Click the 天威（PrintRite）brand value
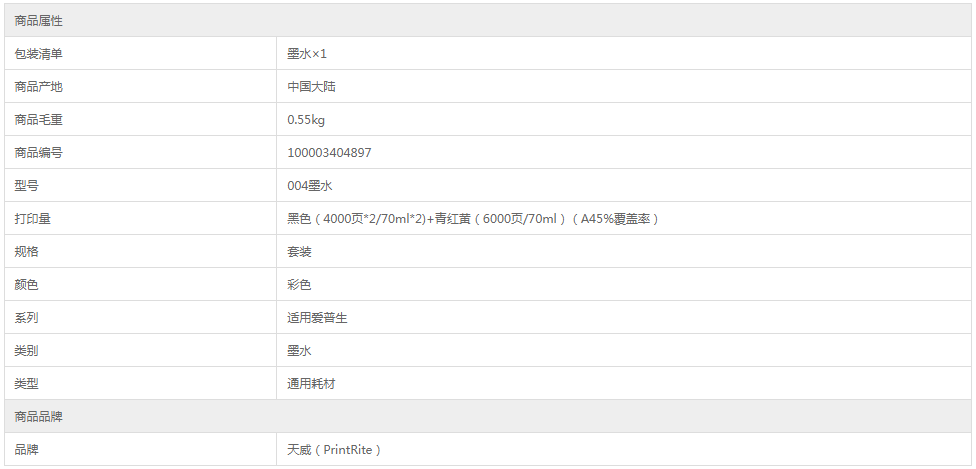Screen dimensions: 976x469 pos(334,450)
